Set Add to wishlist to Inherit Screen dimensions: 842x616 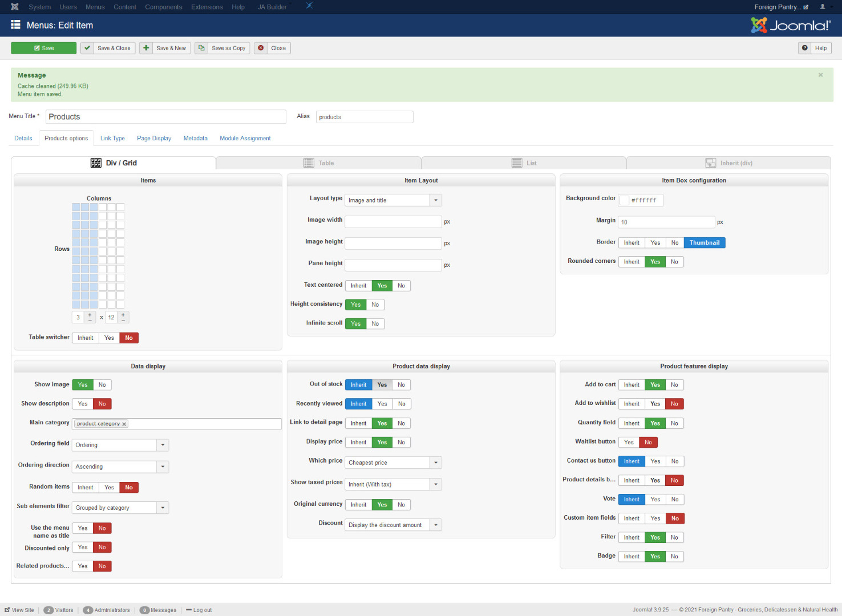click(x=631, y=404)
